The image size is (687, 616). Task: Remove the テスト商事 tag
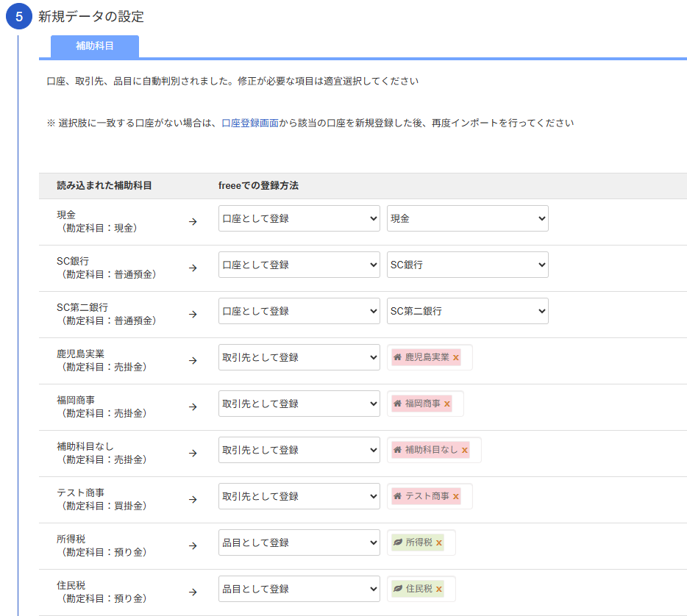pos(456,496)
